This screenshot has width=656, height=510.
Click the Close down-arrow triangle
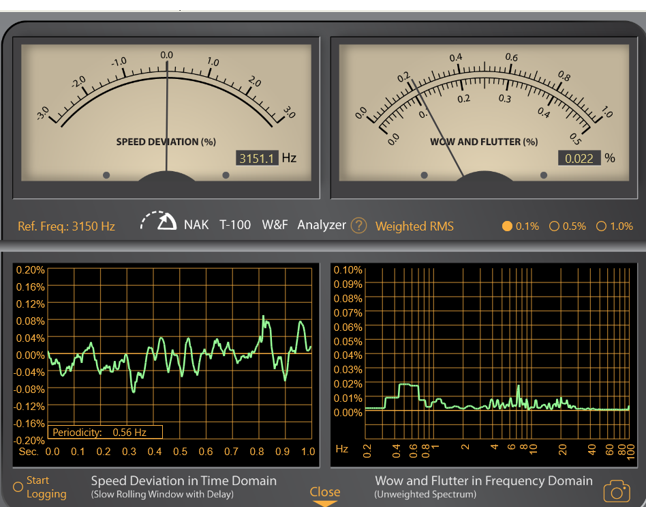(324, 504)
